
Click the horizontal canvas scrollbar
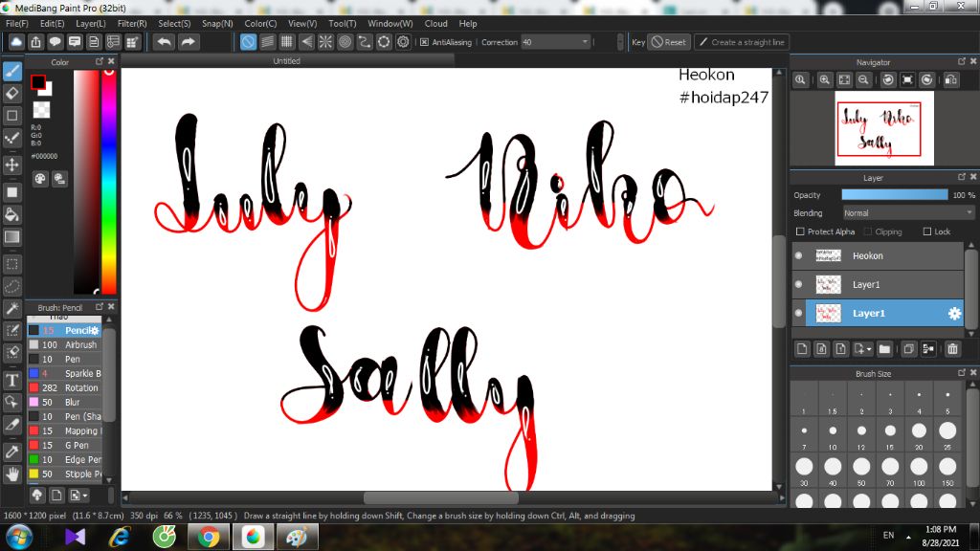(440, 497)
